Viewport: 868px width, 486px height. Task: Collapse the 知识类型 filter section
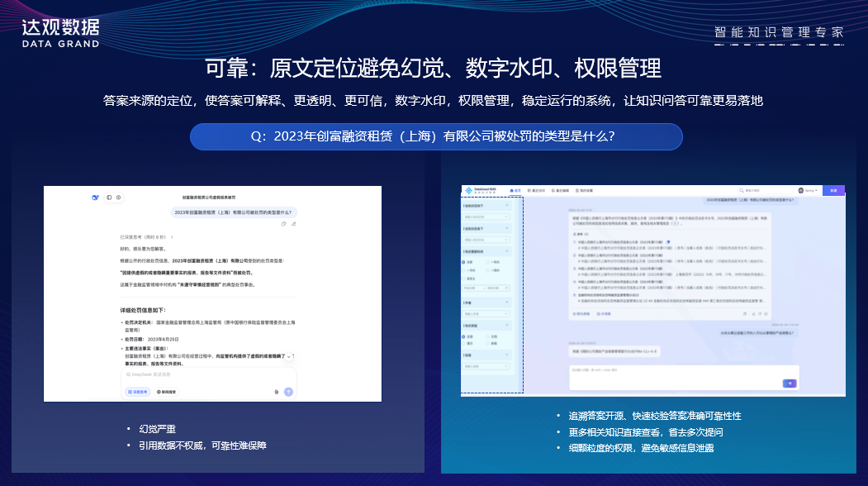[509, 325]
